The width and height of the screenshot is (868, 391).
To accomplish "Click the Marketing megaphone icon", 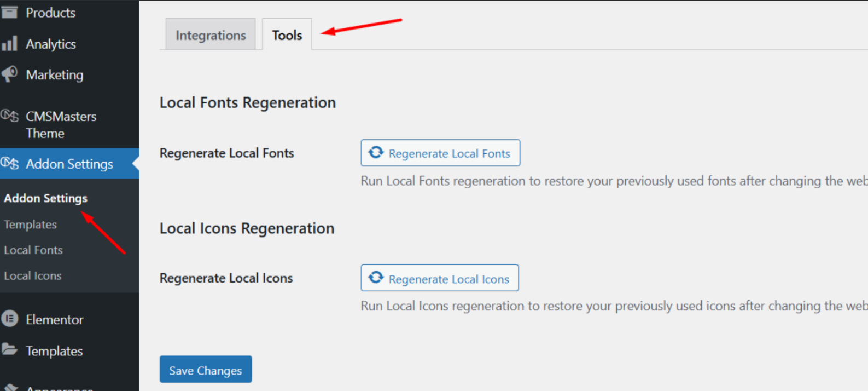I will [9, 74].
